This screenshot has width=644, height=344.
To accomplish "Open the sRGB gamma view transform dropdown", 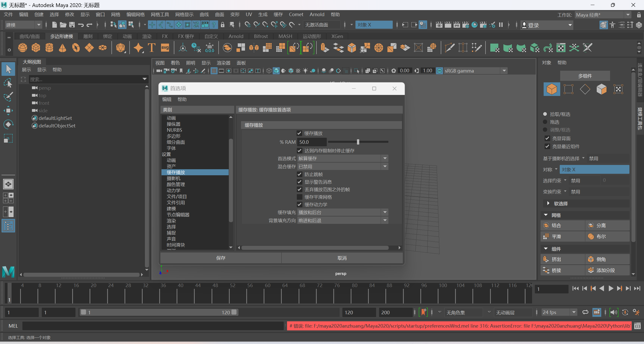I will pos(475,71).
